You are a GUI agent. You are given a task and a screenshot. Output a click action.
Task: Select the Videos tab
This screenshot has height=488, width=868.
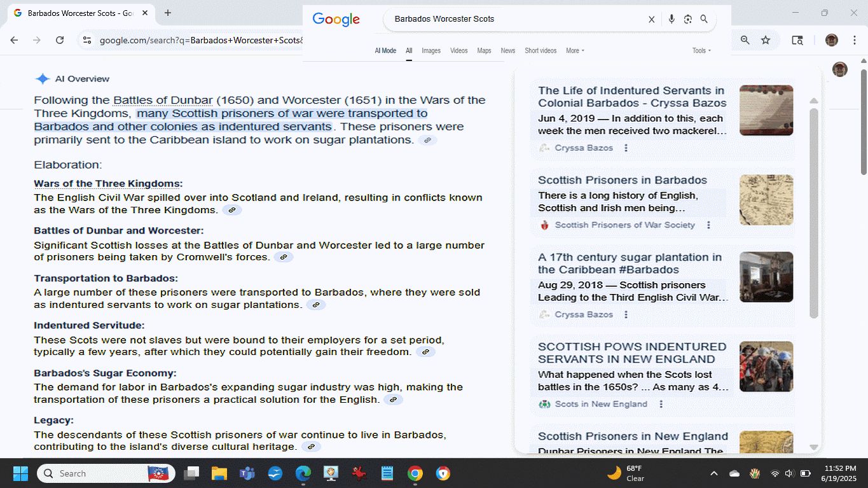tap(458, 51)
